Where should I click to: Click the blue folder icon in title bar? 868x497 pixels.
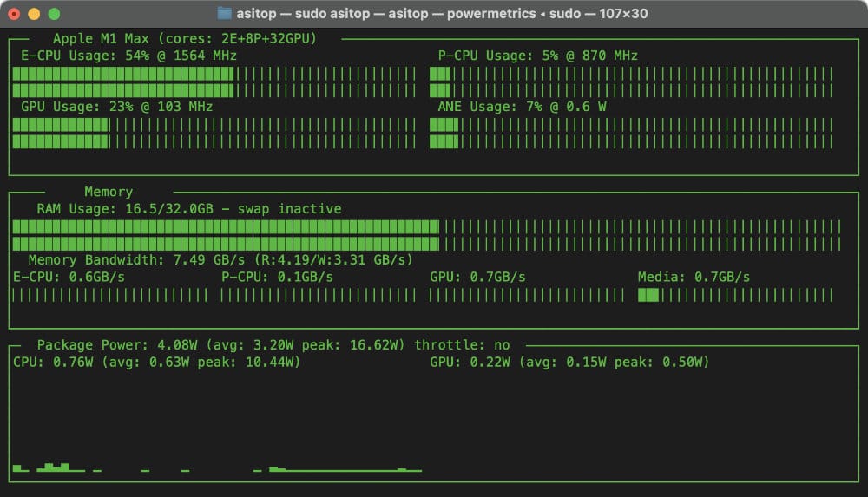pyautogui.click(x=224, y=13)
